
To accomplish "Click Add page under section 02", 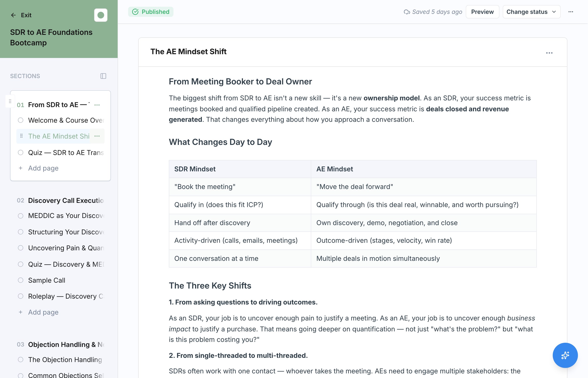I will point(43,312).
